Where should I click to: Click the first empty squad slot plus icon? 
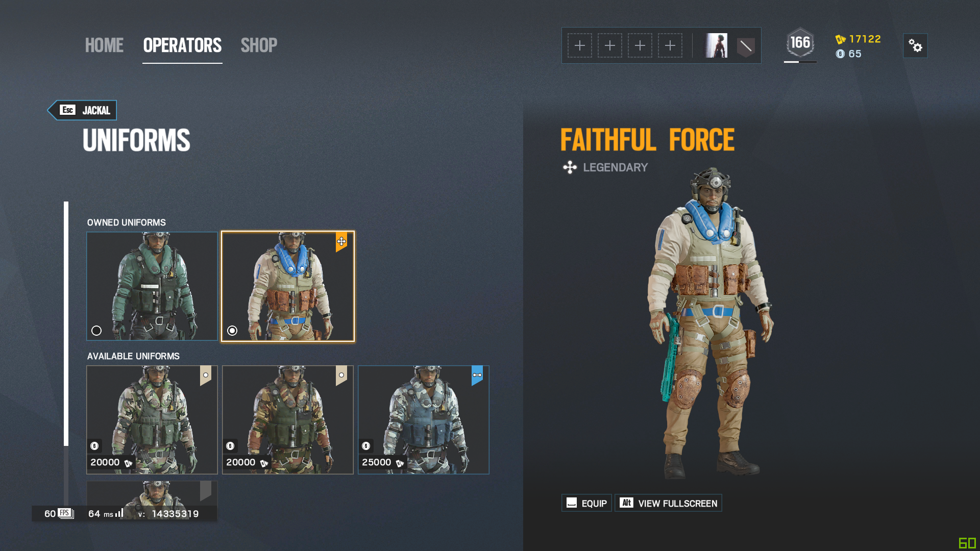click(580, 45)
